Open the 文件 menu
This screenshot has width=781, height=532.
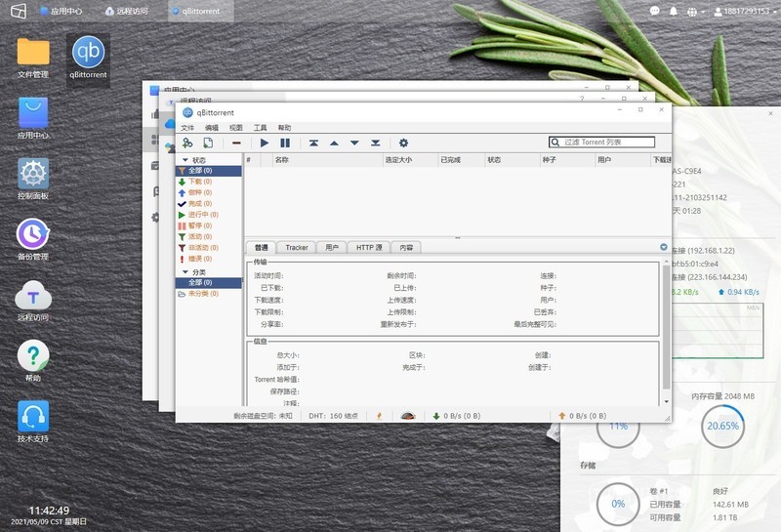tap(187, 128)
